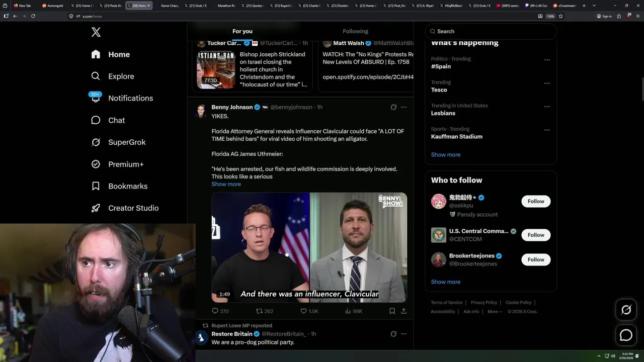Screen dimensions: 644x362
Task: Click Grok icon on Restore Britain post
Action: [393, 334]
